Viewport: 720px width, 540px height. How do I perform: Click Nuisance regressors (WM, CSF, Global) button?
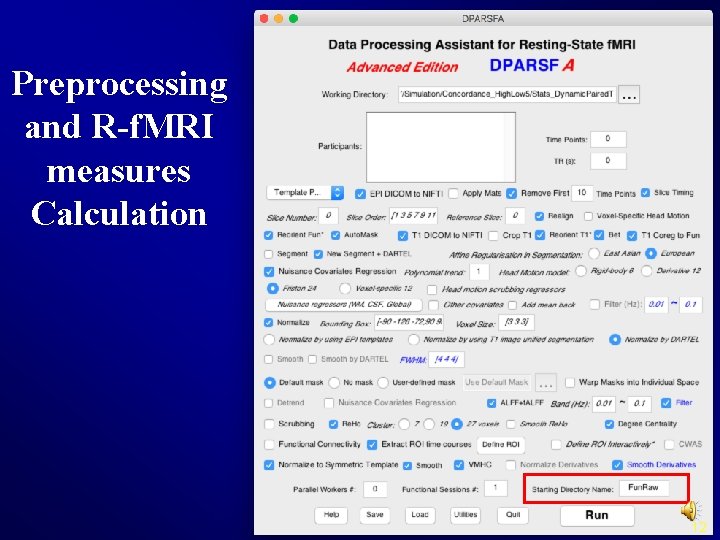[345, 304]
